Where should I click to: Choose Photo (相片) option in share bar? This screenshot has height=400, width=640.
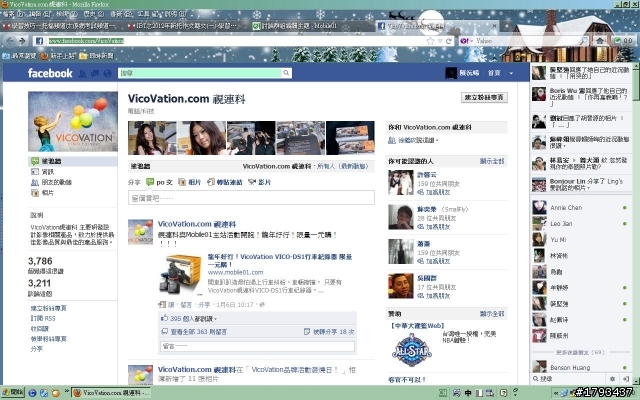(190, 182)
